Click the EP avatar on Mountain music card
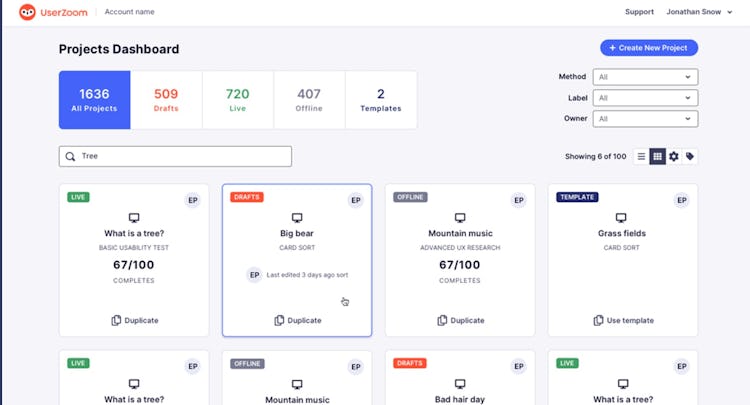The height and width of the screenshot is (405, 750). pos(518,200)
